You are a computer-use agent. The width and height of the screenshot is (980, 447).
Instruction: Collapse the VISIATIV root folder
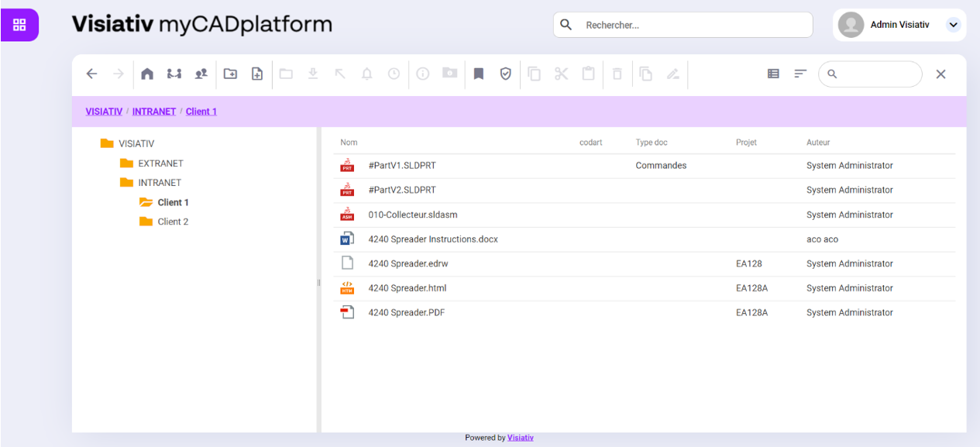(107, 143)
